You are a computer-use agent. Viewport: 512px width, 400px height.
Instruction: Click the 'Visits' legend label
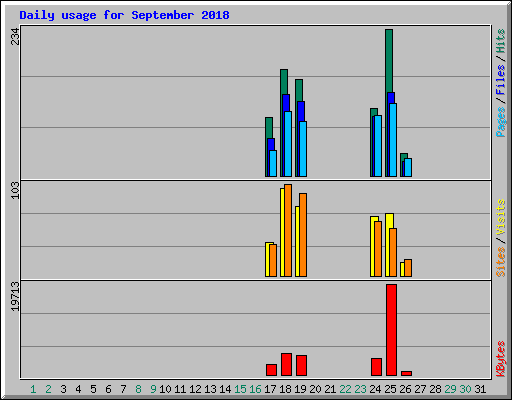click(x=501, y=217)
